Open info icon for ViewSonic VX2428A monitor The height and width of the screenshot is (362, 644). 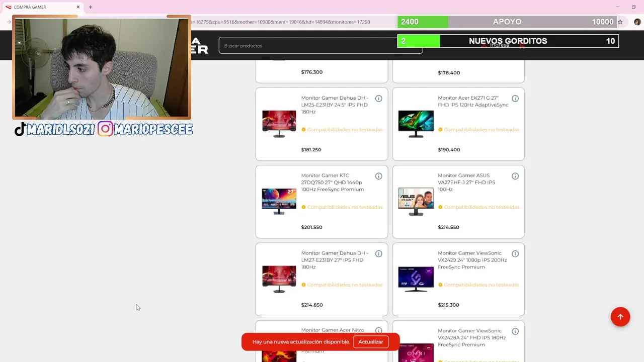point(515,331)
